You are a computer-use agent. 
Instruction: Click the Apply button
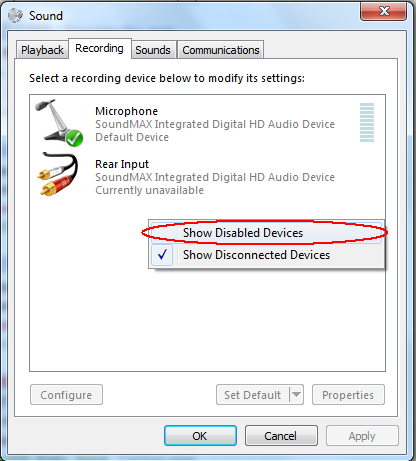point(362,436)
